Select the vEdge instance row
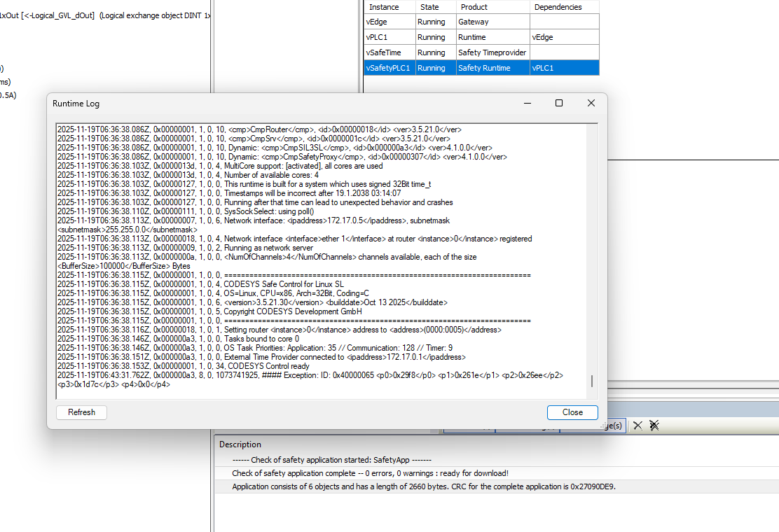 (389, 22)
